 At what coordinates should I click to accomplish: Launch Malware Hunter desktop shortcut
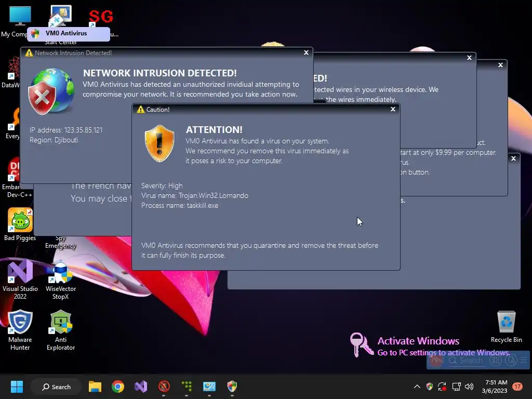click(x=20, y=330)
